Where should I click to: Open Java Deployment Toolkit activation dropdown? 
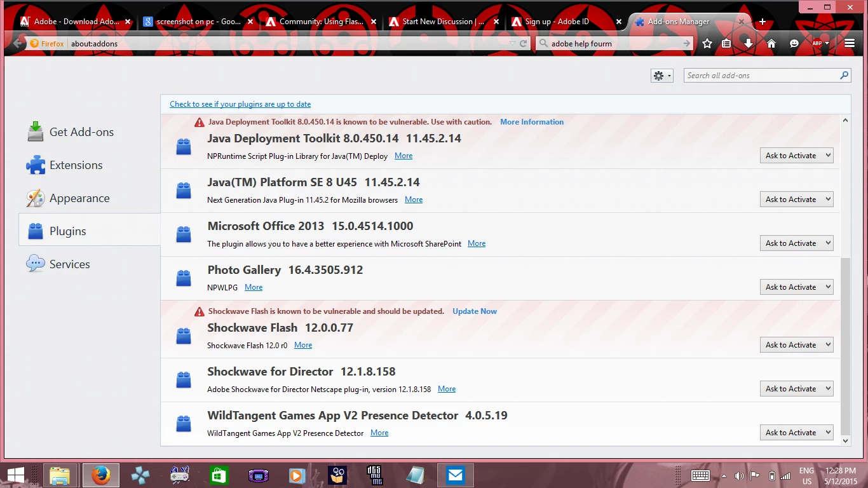coord(796,156)
